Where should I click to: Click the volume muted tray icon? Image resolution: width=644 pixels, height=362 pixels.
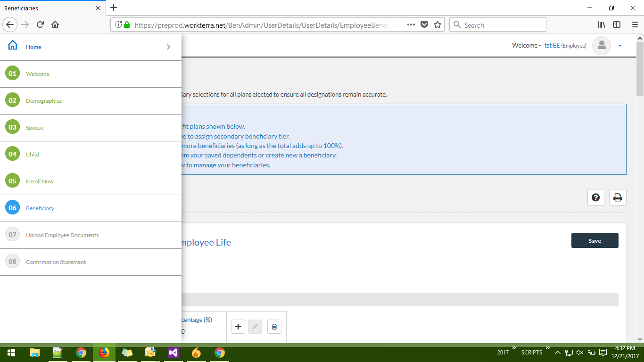click(x=580, y=353)
